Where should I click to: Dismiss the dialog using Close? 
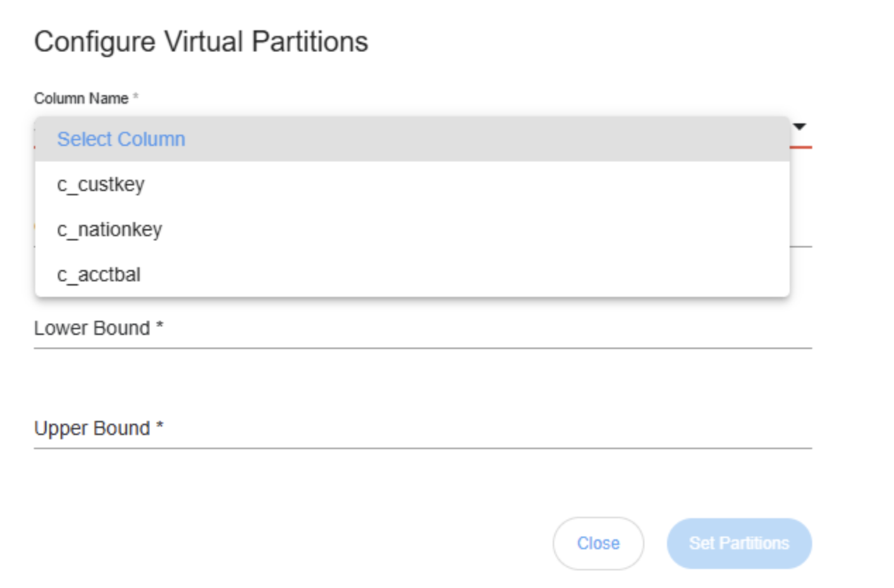tap(598, 544)
